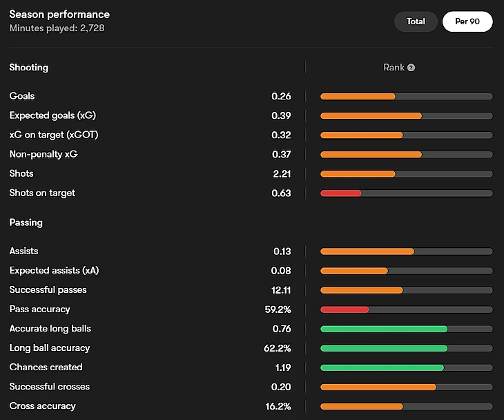Click the Rank help question mark icon
Image resolution: width=504 pixels, height=420 pixels.
[x=411, y=68]
